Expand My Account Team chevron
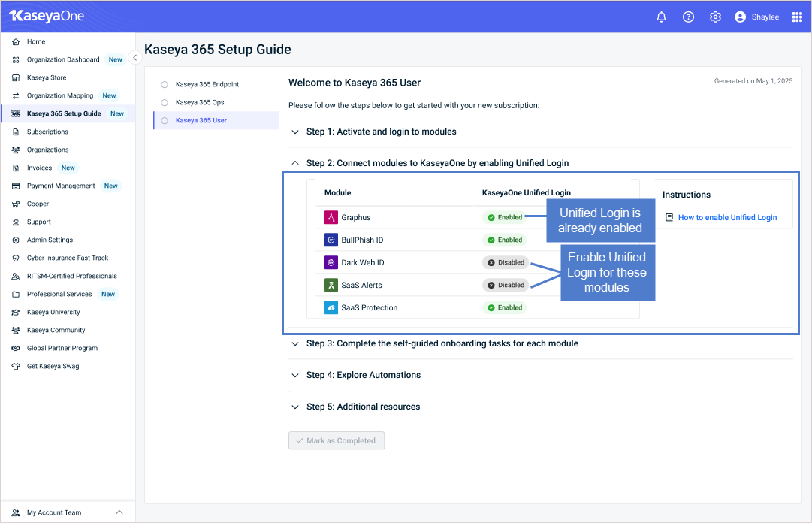Viewport: 812px width, 523px height. point(119,512)
